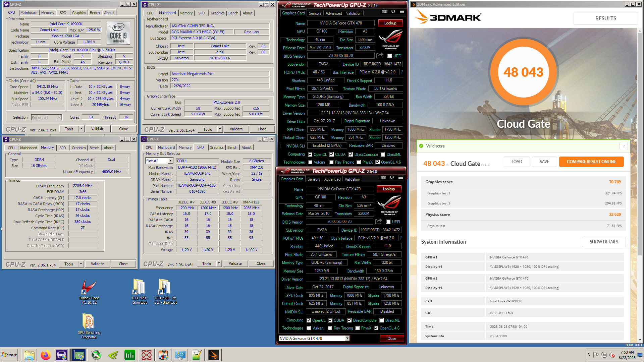Switch to Bench tab in CPU-Z CPU window
The width and height of the screenshot is (644, 362).
(95, 13)
